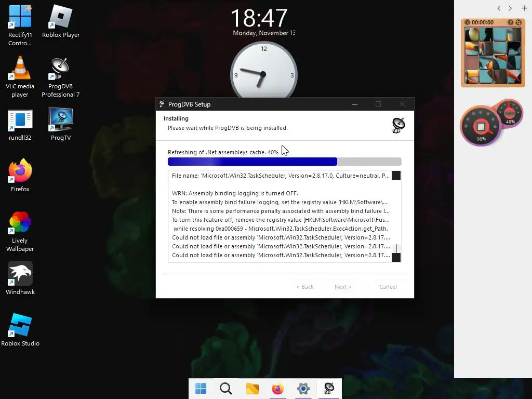Click the Back button in ProgDVB Setup
The height and width of the screenshot is (399, 532).
click(x=304, y=287)
